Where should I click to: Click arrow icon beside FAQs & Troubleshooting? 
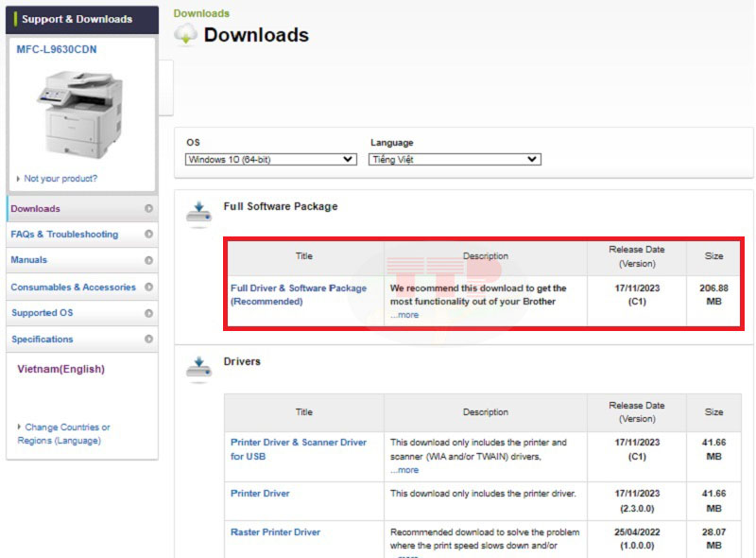(x=148, y=235)
